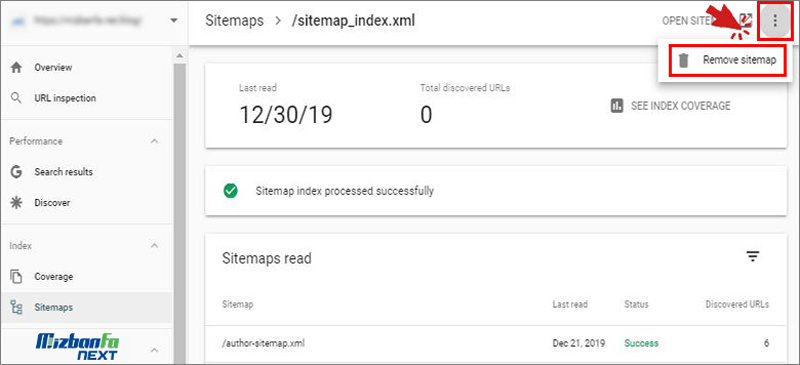Screen dimensions: 800x365
Task: Click the Google G Search results icon
Action: click(x=16, y=172)
